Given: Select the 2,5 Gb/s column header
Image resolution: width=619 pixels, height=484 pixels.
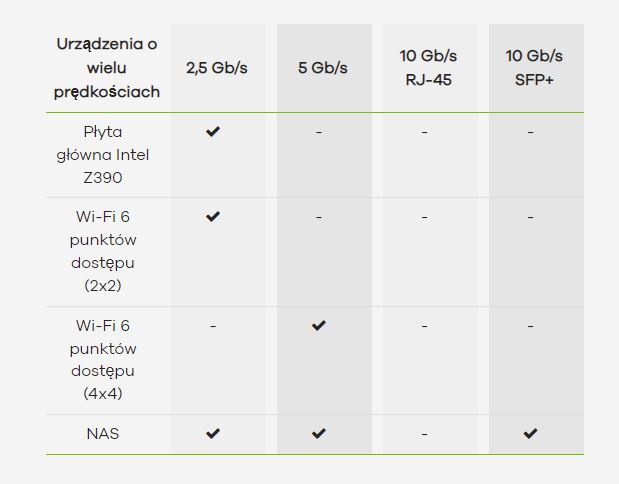Looking at the screenshot, I should [x=217, y=68].
